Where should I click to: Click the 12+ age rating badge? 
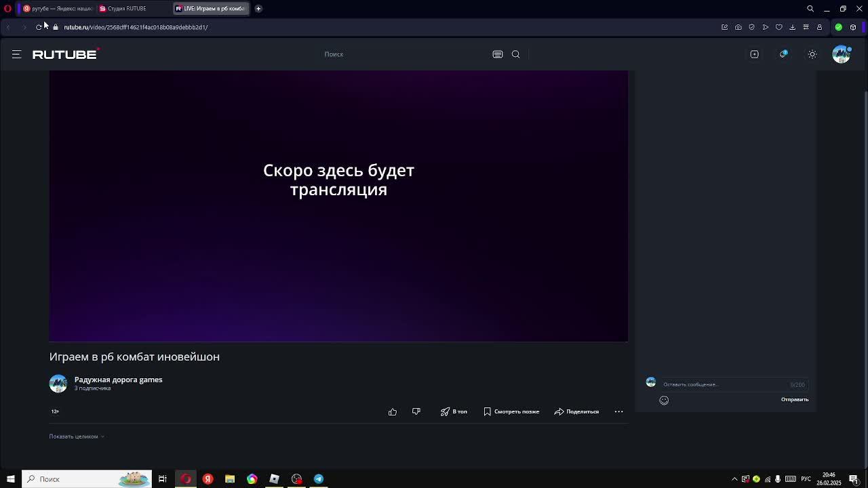coord(55,411)
